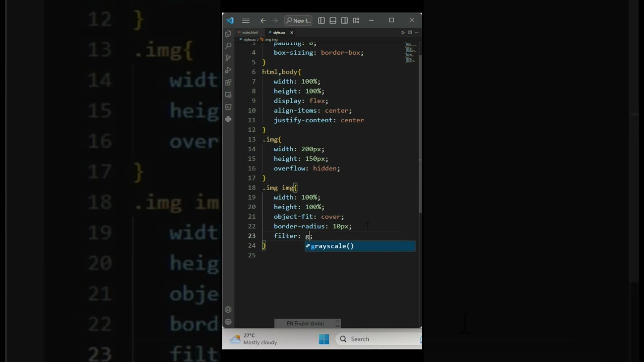The image size is (644, 362).
Task: Click the 'filter: g;' line
Action: pos(293,236)
